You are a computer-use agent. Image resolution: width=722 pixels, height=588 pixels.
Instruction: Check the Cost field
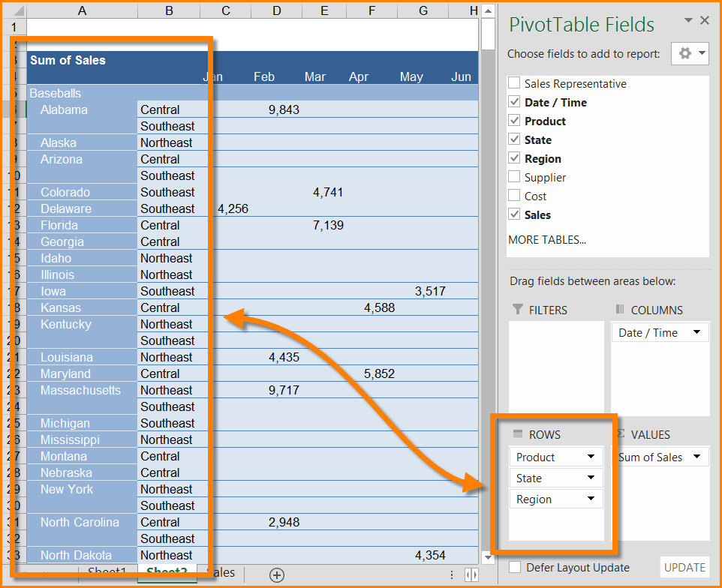click(x=514, y=196)
